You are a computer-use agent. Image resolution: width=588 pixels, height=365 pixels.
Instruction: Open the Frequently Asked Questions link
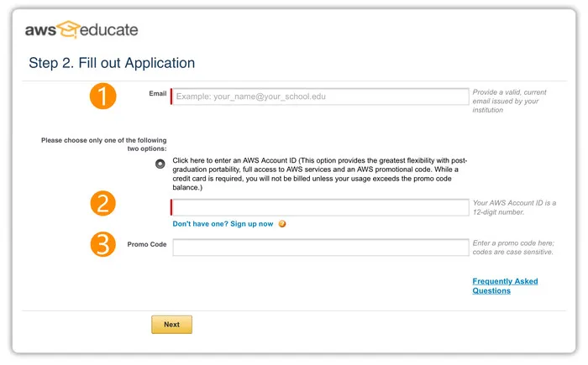(x=505, y=286)
